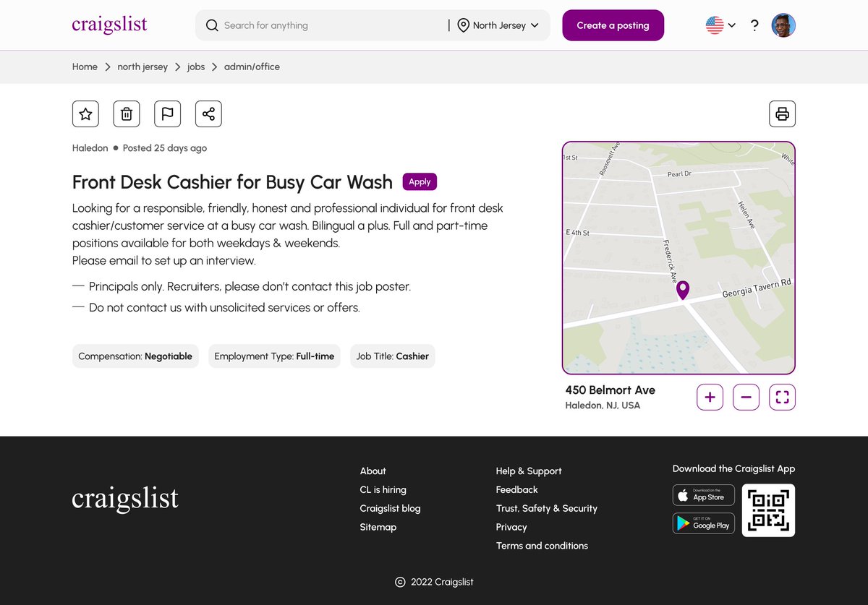Image resolution: width=868 pixels, height=605 pixels.
Task: Open the jobs breadcrumb
Action: [196, 66]
